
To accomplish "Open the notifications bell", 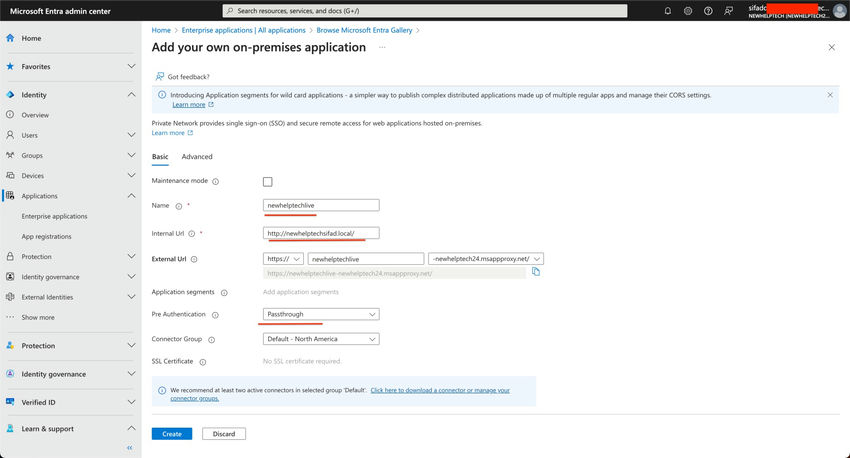I will click(667, 11).
